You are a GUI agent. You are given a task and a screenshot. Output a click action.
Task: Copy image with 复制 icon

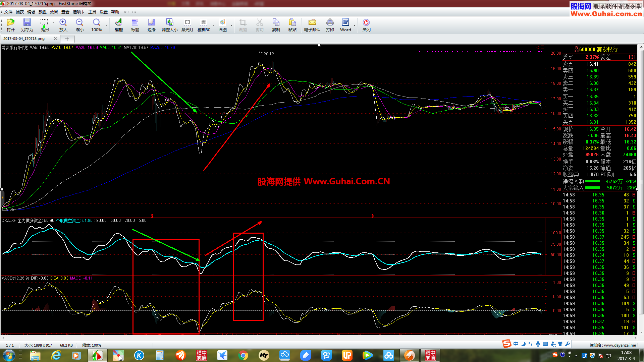(x=276, y=25)
